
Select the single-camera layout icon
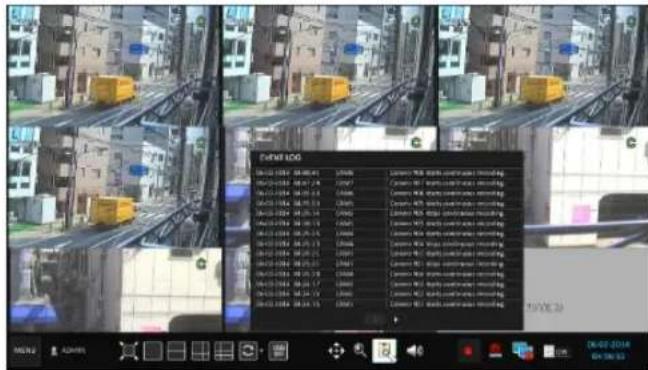pos(152,351)
